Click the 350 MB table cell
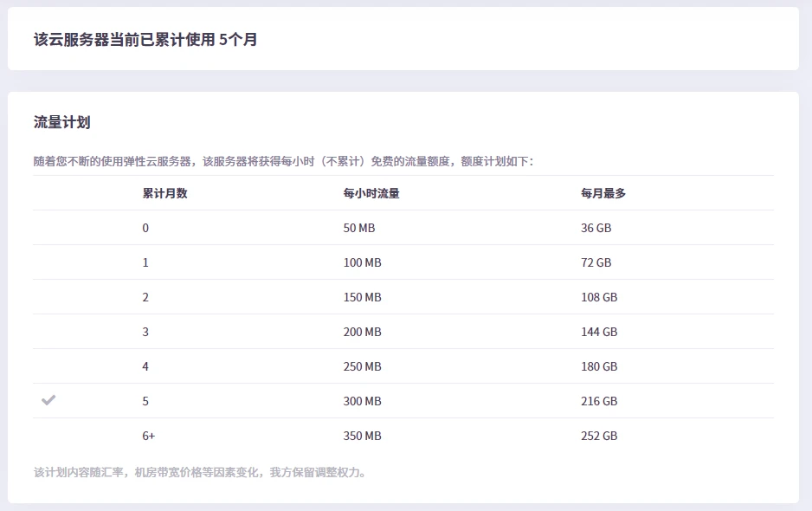This screenshot has height=511, width=812. [x=362, y=436]
